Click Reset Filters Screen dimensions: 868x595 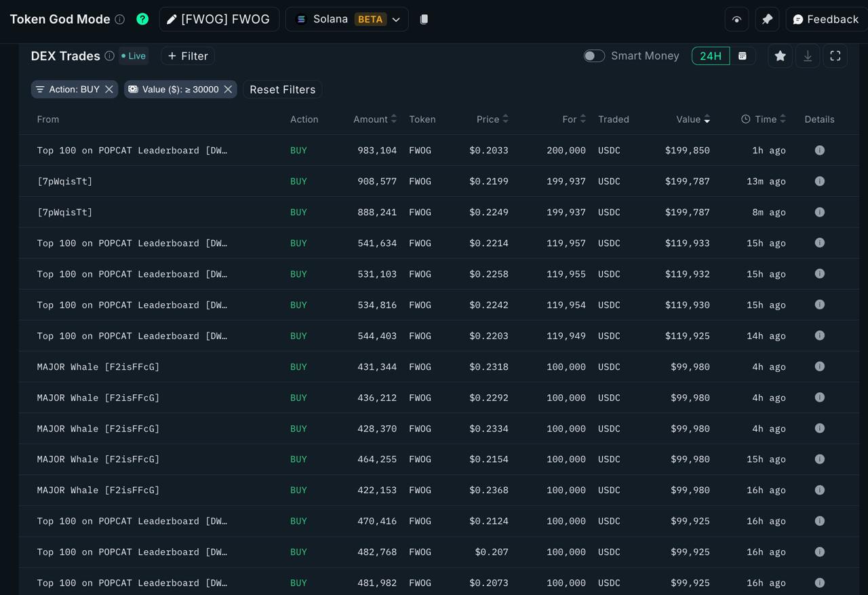click(283, 89)
